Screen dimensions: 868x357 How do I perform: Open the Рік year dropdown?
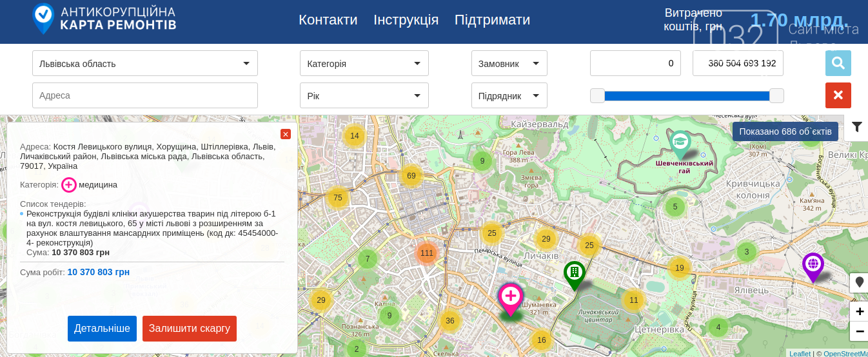pyautogui.click(x=364, y=95)
